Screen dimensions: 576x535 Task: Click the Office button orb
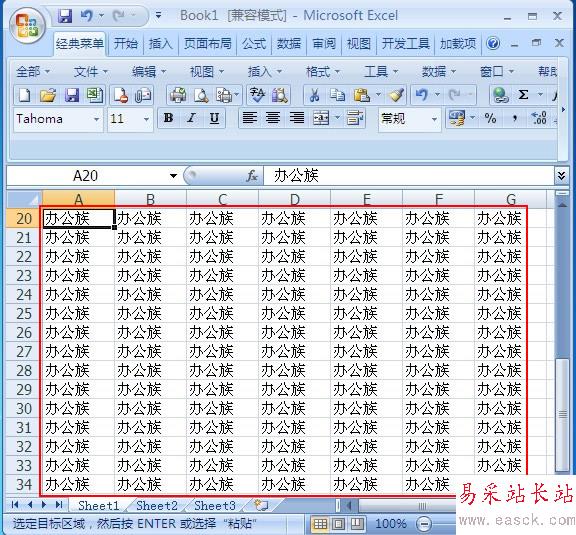pyautogui.click(x=27, y=25)
